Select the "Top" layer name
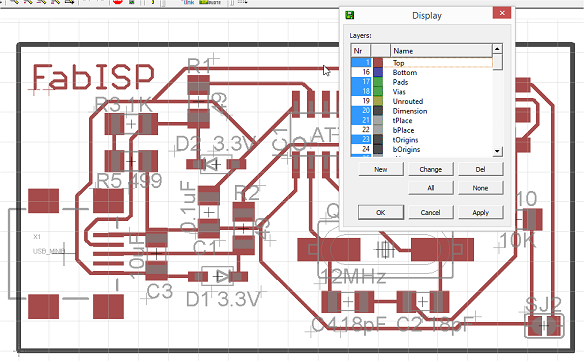Viewport: 584px width, 361px height. point(398,63)
